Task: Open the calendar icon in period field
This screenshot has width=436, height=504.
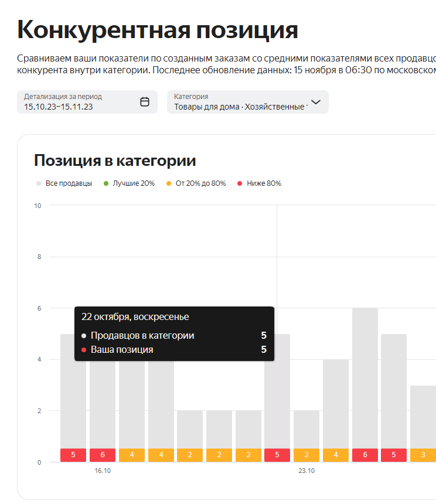Action: 145,102
